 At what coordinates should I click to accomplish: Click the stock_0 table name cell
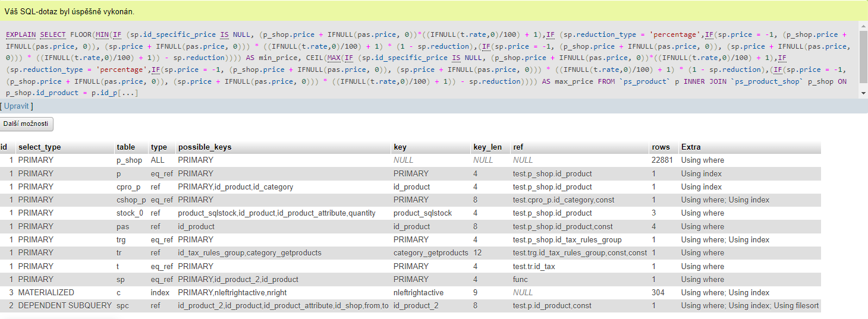tap(130, 213)
